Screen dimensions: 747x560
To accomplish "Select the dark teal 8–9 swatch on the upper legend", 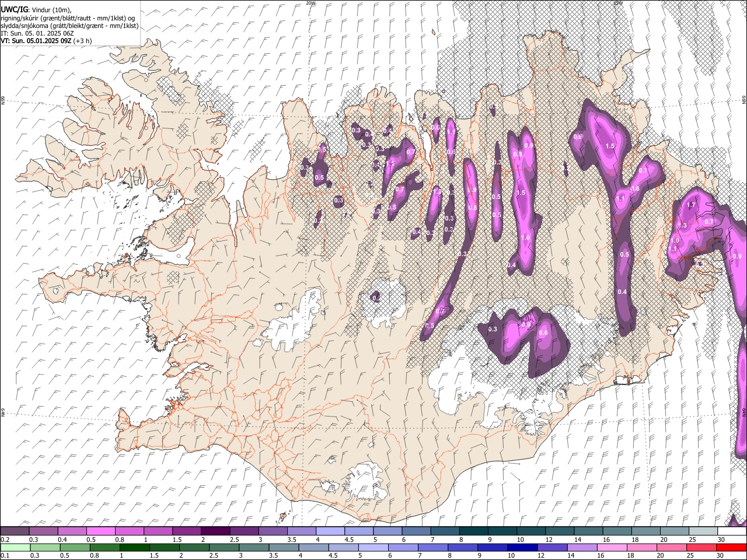I will pyautogui.click(x=474, y=531).
